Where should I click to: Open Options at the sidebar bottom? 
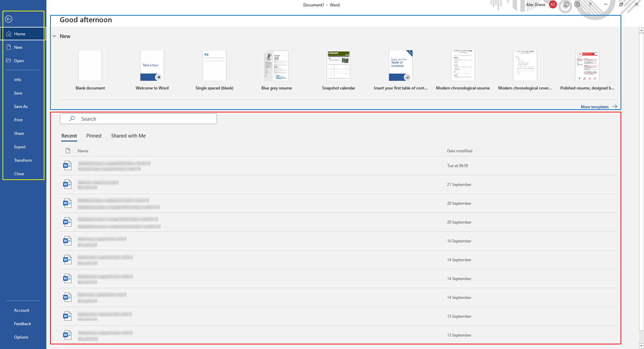click(21, 337)
